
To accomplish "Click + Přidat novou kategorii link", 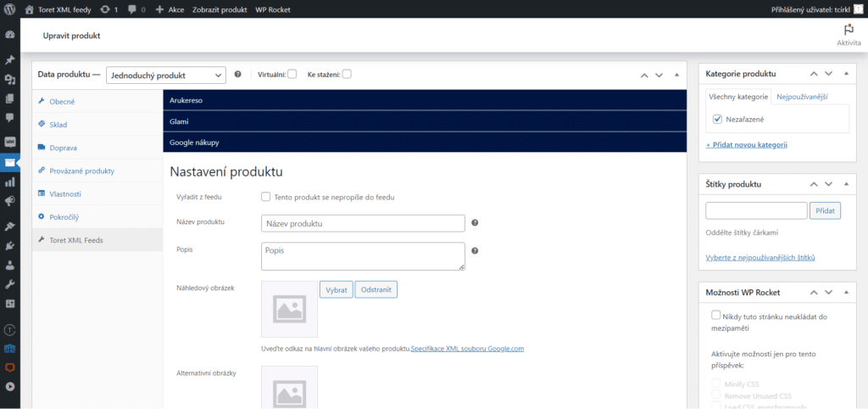I will point(747,144).
